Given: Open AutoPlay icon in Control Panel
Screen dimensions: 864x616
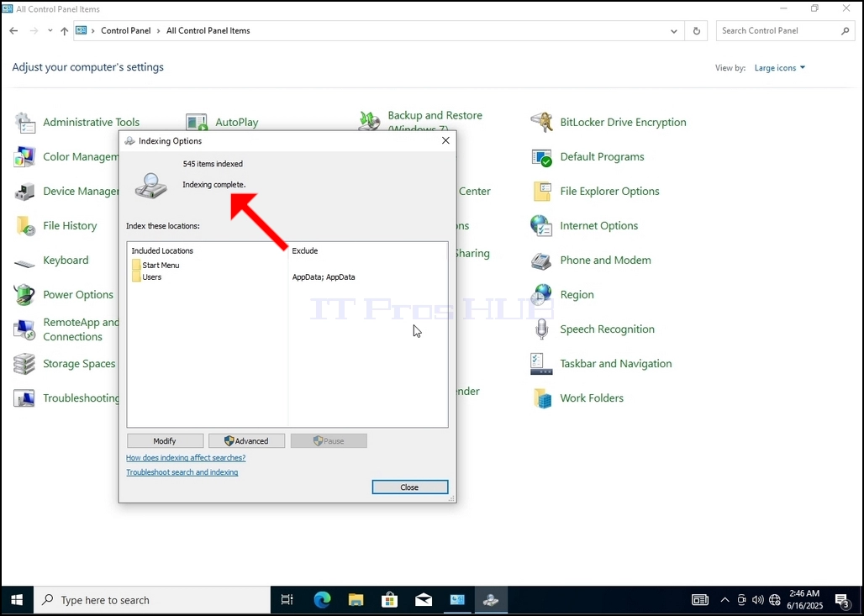Looking at the screenshot, I should click(x=196, y=123).
